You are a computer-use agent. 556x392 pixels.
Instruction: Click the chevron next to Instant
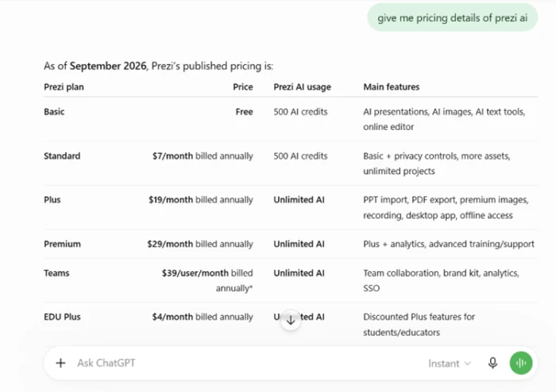pyautogui.click(x=468, y=363)
